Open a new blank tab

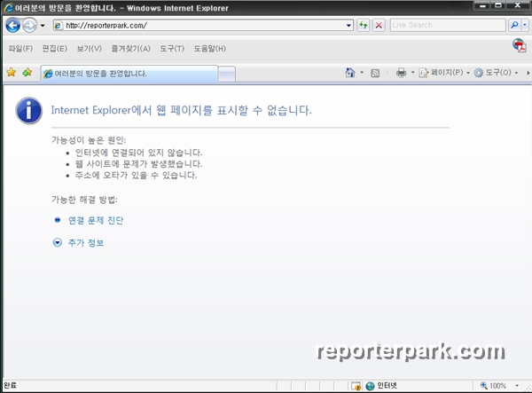[227, 74]
